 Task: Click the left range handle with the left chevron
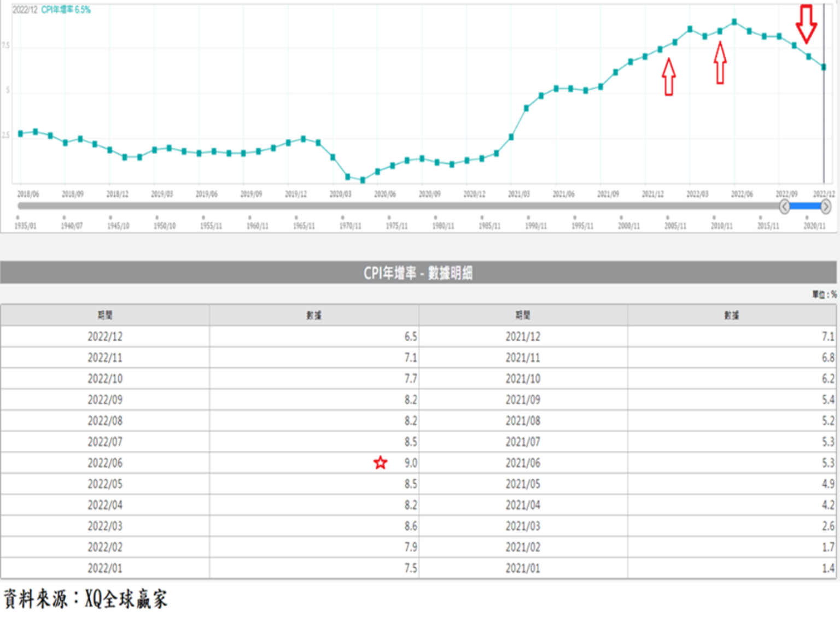[784, 207]
